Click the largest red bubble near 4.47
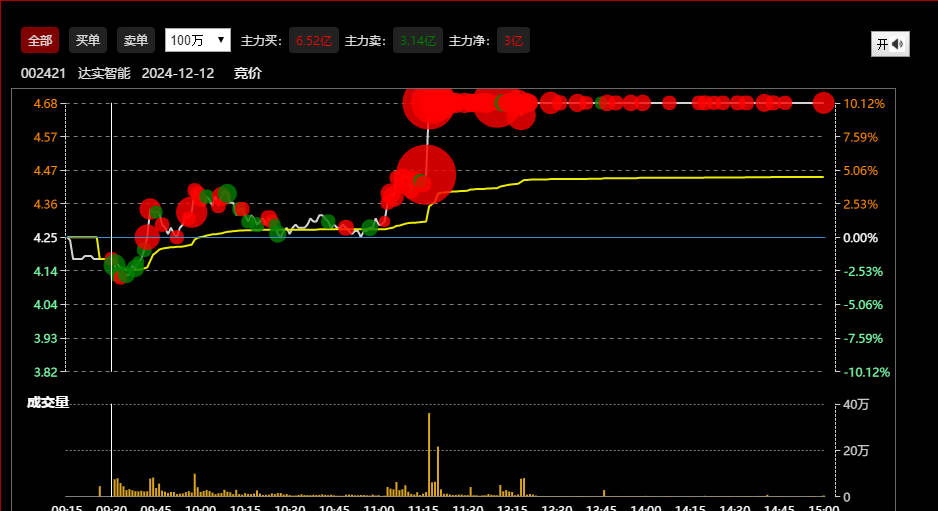 tap(426, 175)
